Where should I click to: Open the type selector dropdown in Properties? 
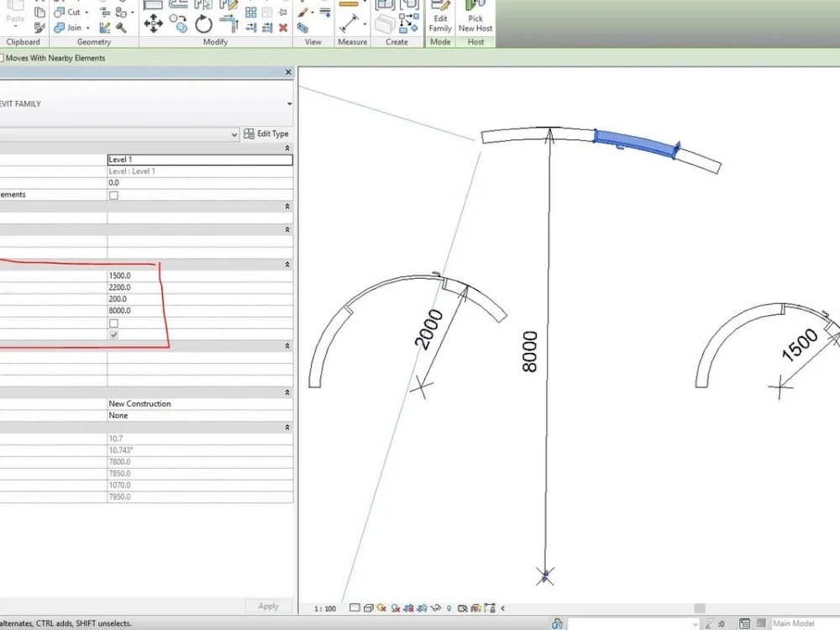[233, 134]
